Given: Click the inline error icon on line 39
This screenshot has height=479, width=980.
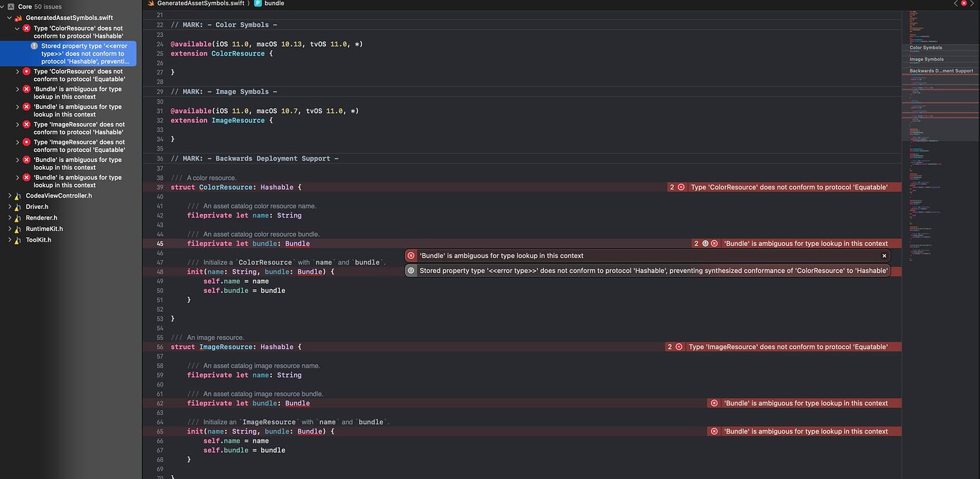Looking at the screenshot, I should coord(681,187).
